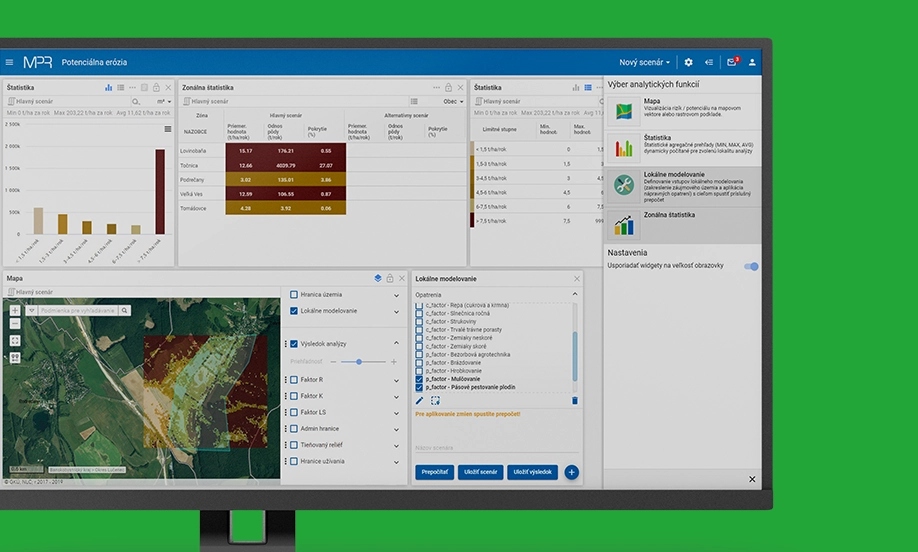Switch right Štatistika widget to bar chart view
Viewport: 918px width, 552px height.
(576, 87)
